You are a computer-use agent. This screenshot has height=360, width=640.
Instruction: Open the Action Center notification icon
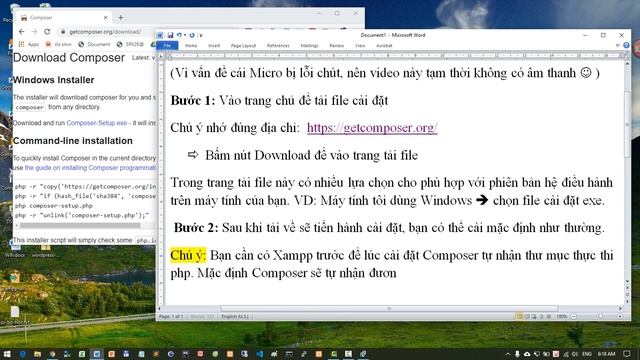[x=627, y=354]
